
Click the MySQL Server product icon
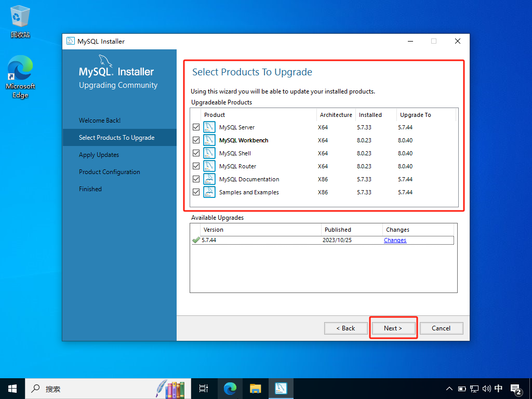click(209, 127)
